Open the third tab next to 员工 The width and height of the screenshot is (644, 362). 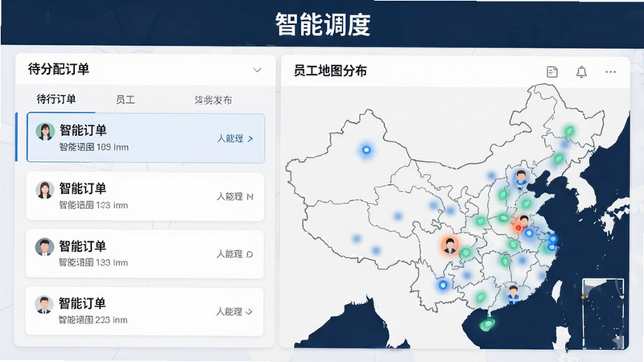tap(213, 100)
